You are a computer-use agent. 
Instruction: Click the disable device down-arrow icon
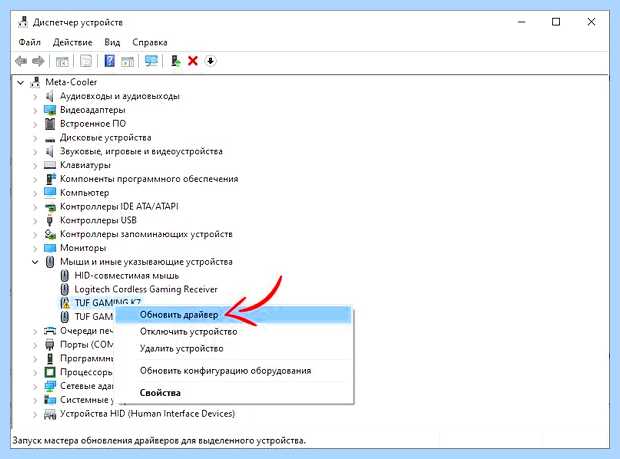[x=210, y=61]
